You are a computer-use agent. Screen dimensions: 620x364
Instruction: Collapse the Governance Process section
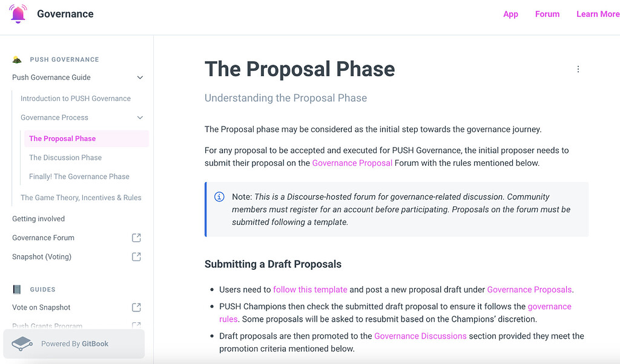tap(142, 117)
